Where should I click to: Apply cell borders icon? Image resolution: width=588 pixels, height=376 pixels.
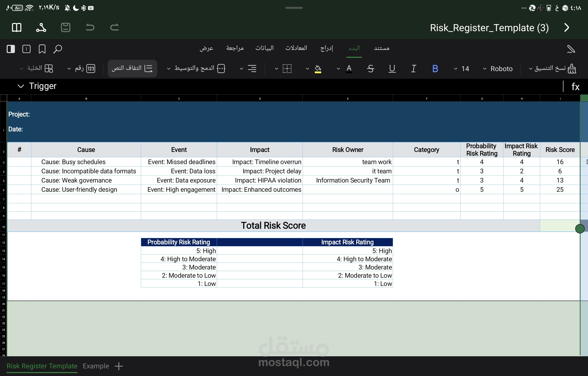point(287,69)
